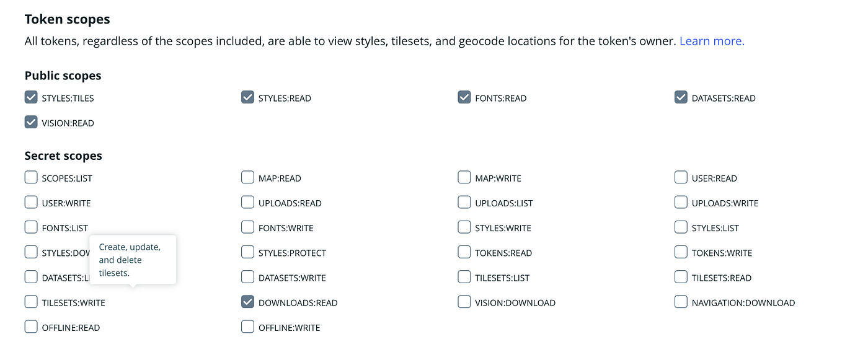Screen dimensions: 868x347
Task: Check the VISION:DOWNLOAD scope box
Action: [x=464, y=302]
